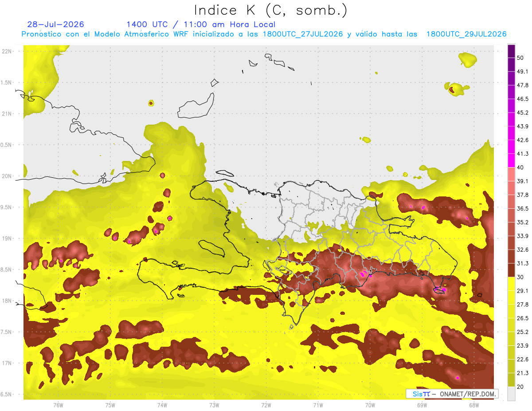The height and width of the screenshot is (411, 532).
Task: Click the colorbar label '41.3'
Action: 523,154
